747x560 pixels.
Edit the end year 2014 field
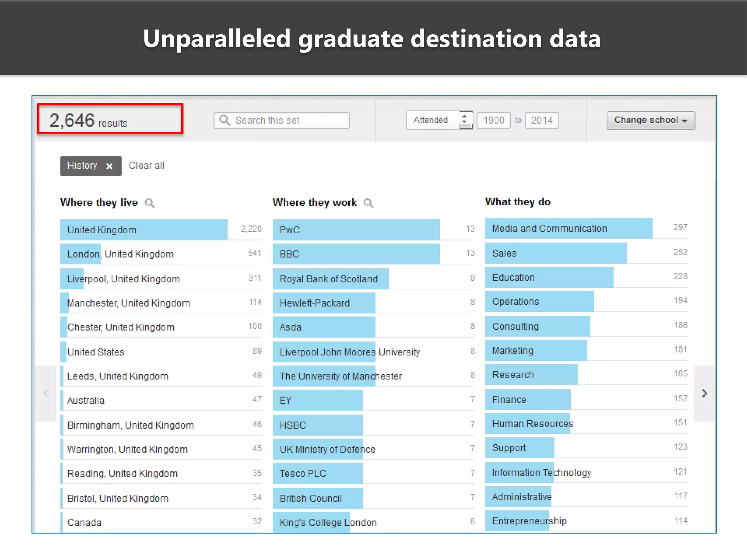pos(542,120)
